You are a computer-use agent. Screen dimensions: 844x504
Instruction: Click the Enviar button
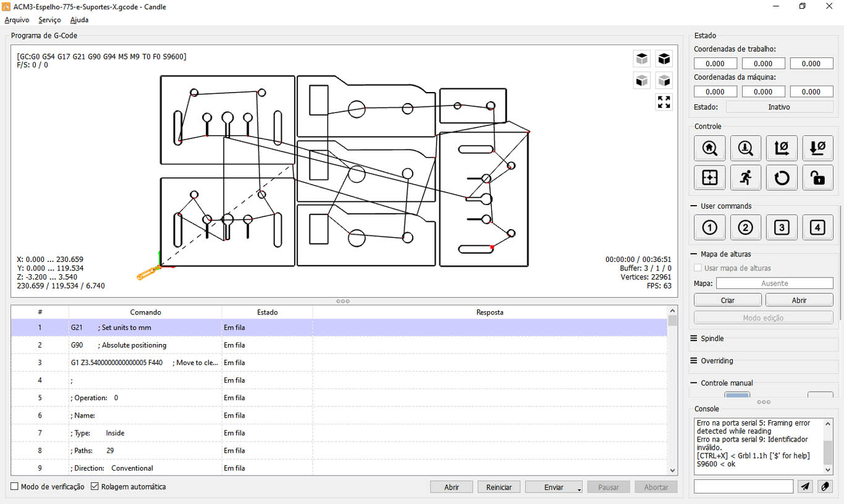coord(554,487)
